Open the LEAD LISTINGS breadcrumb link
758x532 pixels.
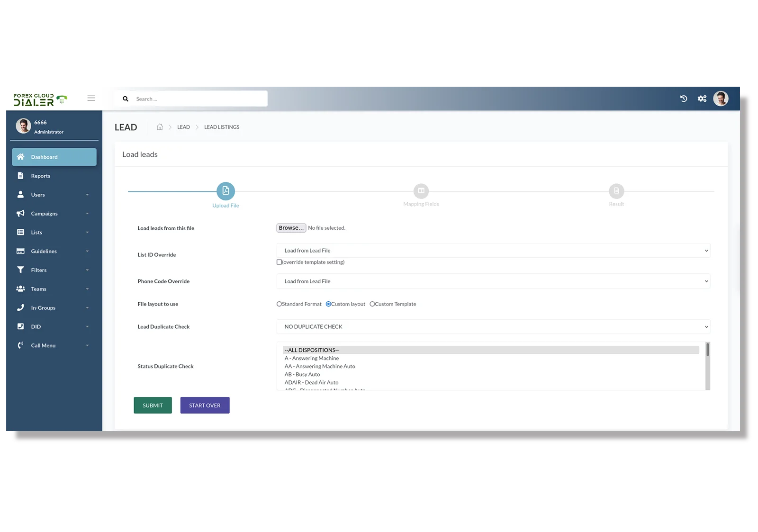221,126
